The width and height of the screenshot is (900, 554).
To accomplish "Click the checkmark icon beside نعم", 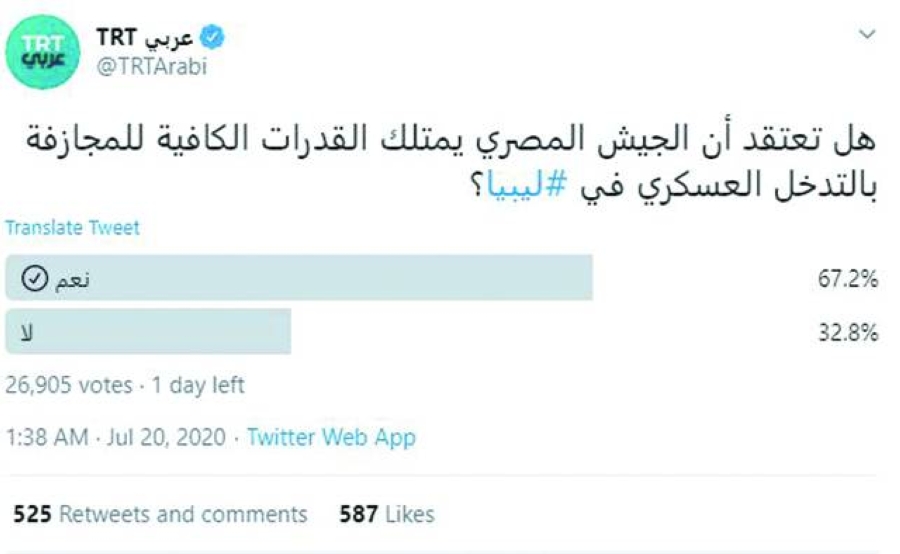I will tap(32, 279).
